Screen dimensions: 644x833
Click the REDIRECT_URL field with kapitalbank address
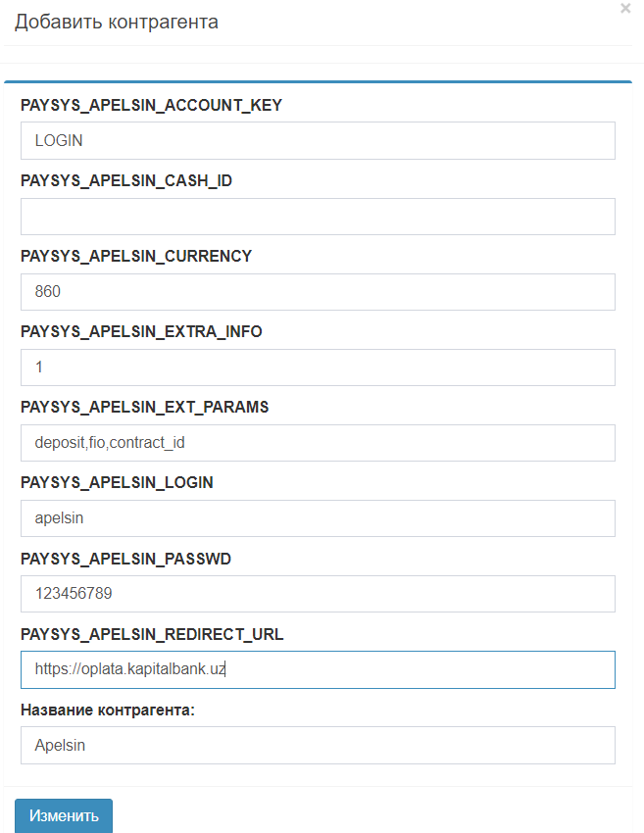pyautogui.click(x=317, y=669)
